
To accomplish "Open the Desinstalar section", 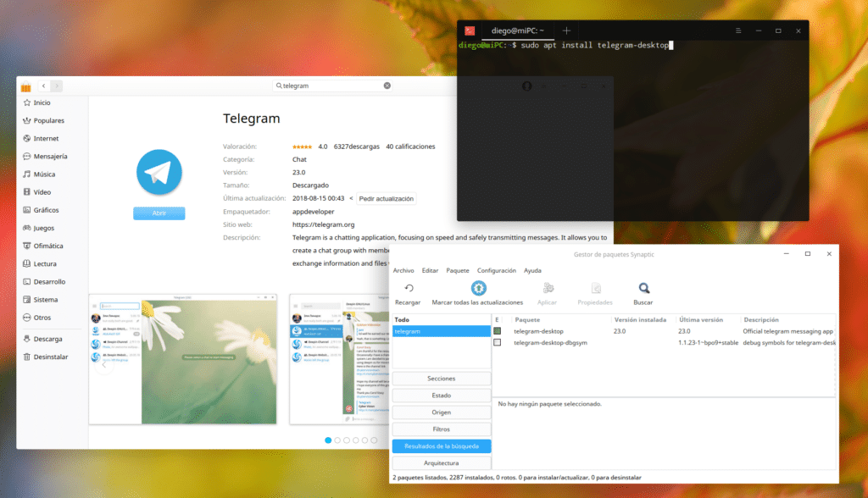I will click(46, 357).
